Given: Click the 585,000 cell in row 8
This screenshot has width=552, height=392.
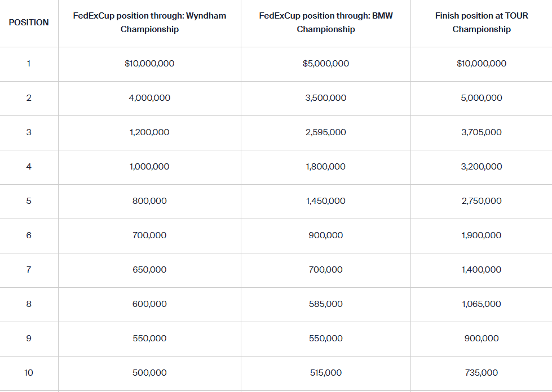Looking at the screenshot, I should [x=326, y=304].
